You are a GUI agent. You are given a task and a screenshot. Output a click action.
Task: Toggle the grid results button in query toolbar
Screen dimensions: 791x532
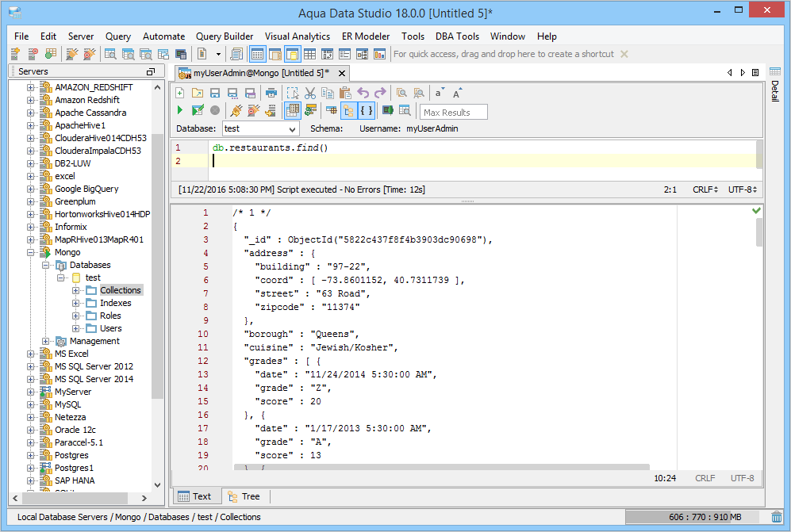tap(292, 111)
